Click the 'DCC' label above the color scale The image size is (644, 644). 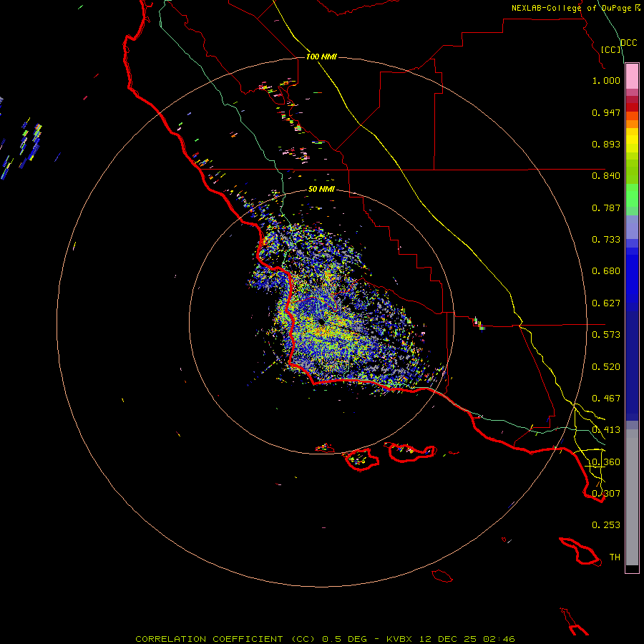[628, 43]
